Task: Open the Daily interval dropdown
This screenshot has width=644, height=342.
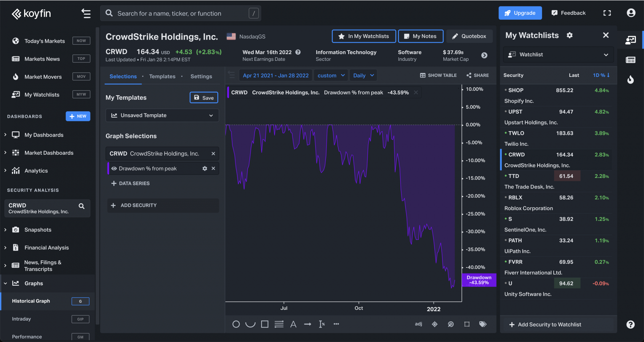Action: [363, 76]
